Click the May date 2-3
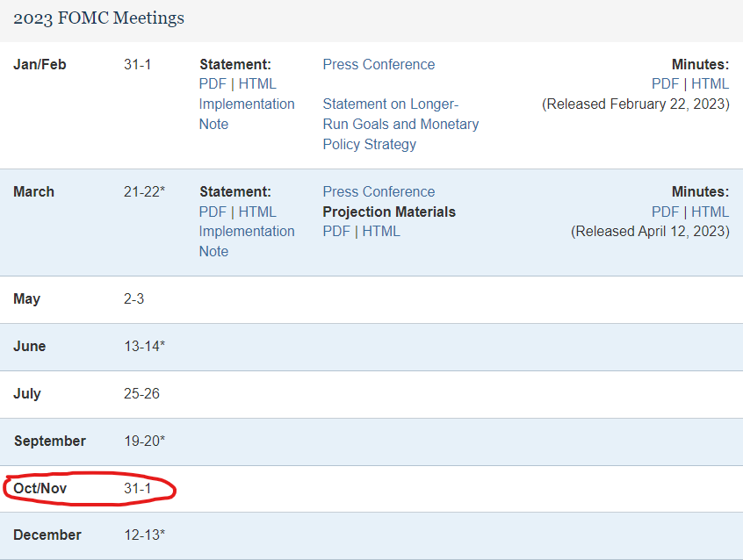This screenshot has height=560, width=743. pyautogui.click(x=134, y=299)
